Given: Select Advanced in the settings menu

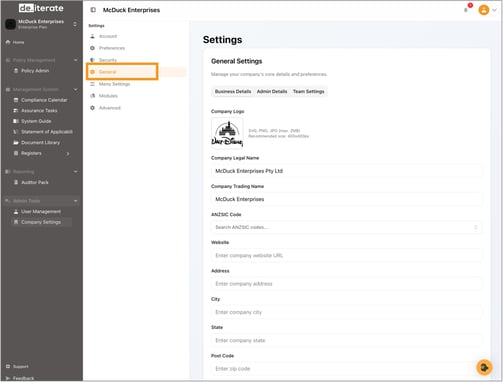Looking at the screenshot, I should pos(110,108).
